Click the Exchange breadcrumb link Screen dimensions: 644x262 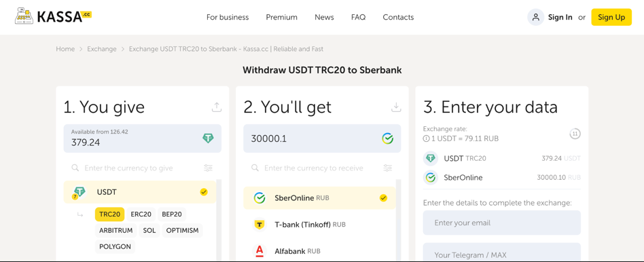pyautogui.click(x=102, y=49)
